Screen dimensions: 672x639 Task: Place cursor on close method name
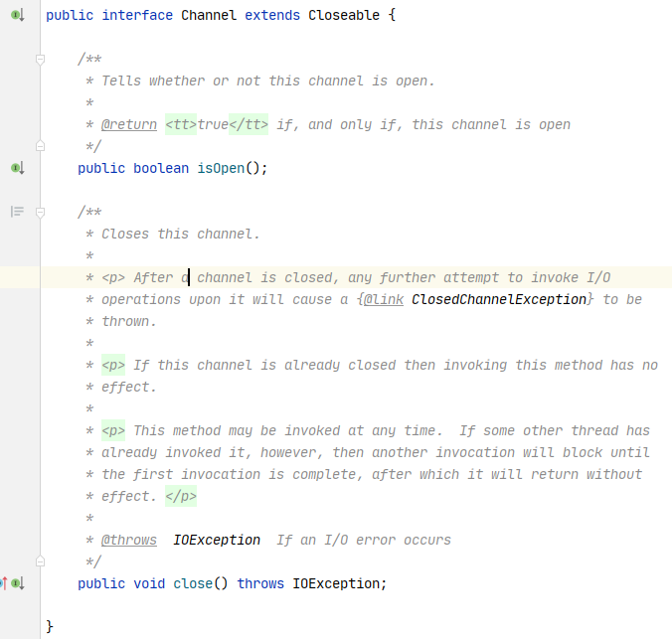coord(193,583)
